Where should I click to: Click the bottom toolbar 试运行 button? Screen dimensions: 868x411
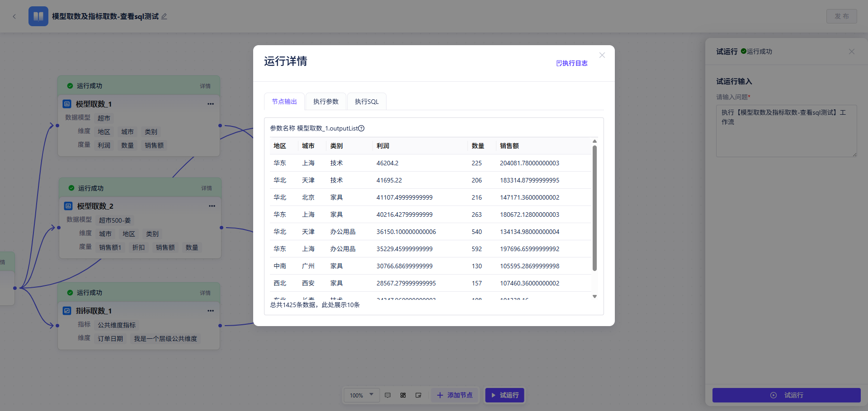(x=505, y=395)
